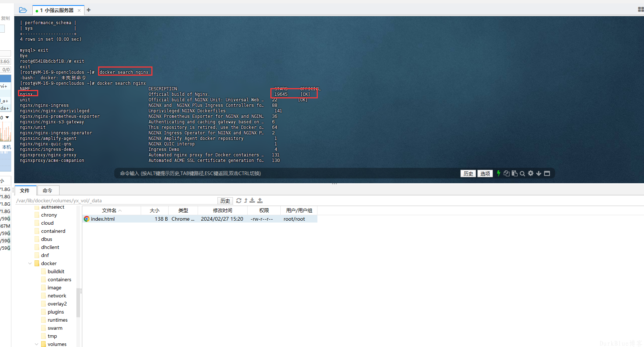Close the 小强云服务器 tab

coord(79,11)
